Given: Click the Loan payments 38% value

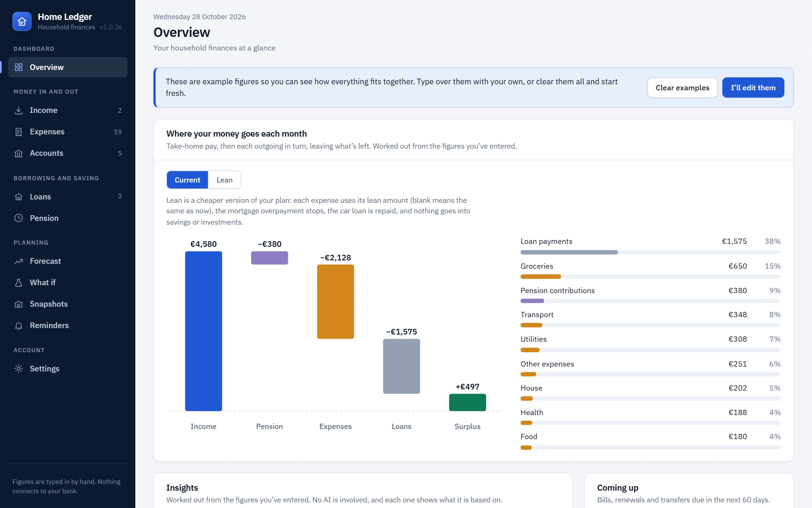Looking at the screenshot, I should pos(773,241).
